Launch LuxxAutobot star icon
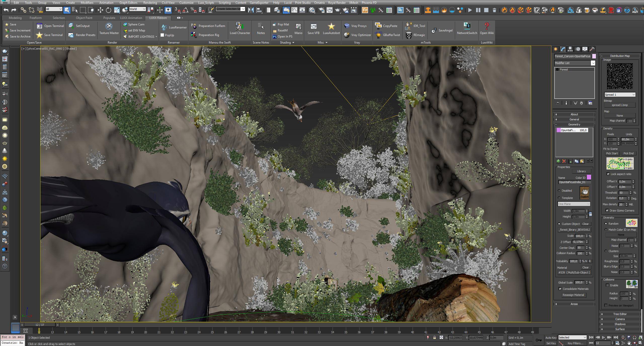 click(331, 26)
